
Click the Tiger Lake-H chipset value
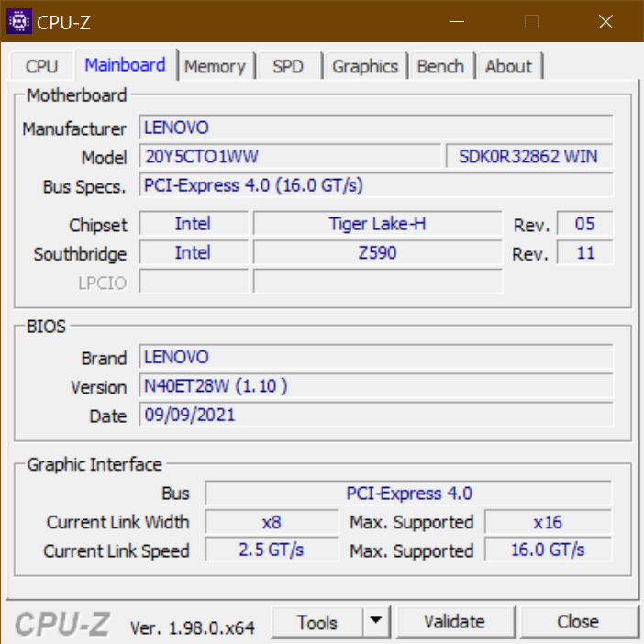pyautogui.click(x=377, y=224)
